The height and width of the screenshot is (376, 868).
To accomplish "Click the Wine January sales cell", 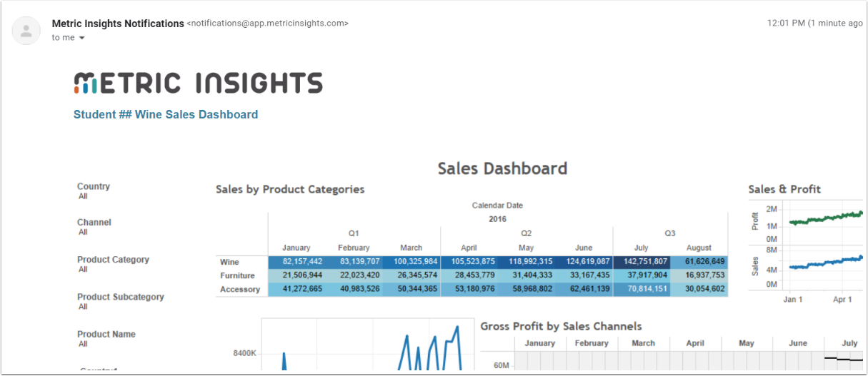I will 297,262.
